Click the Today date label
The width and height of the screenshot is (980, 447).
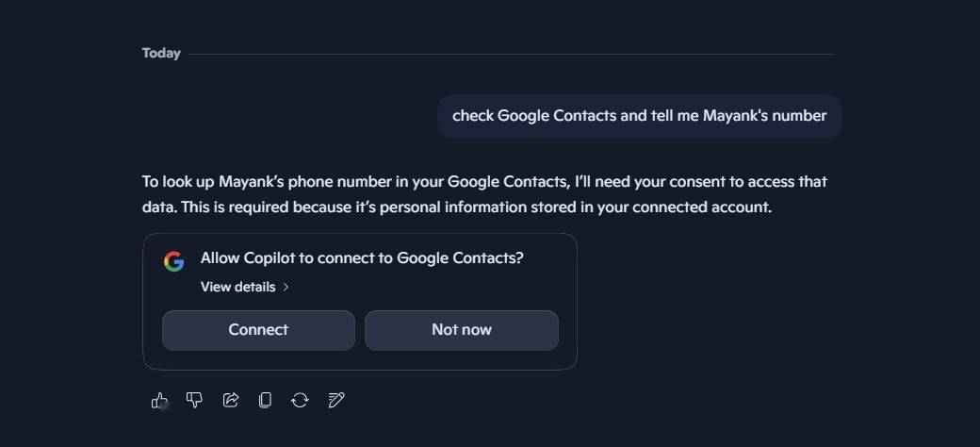161,54
